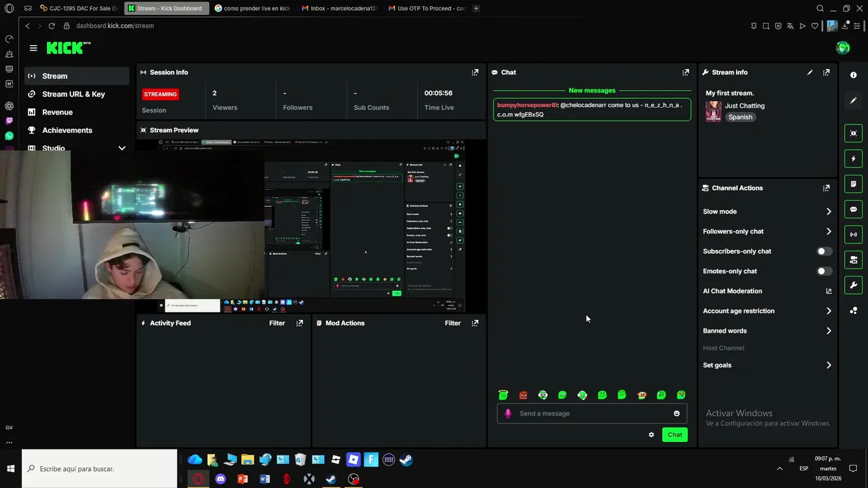Switch to 'como prender live en kick' tab
The height and width of the screenshot is (488, 868).
point(252,8)
